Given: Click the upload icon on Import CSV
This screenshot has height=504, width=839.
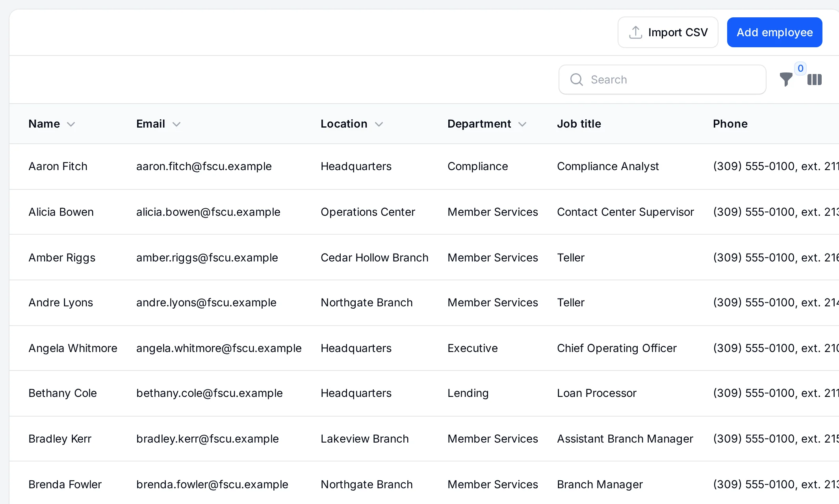Looking at the screenshot, I should tap(635, 32).
